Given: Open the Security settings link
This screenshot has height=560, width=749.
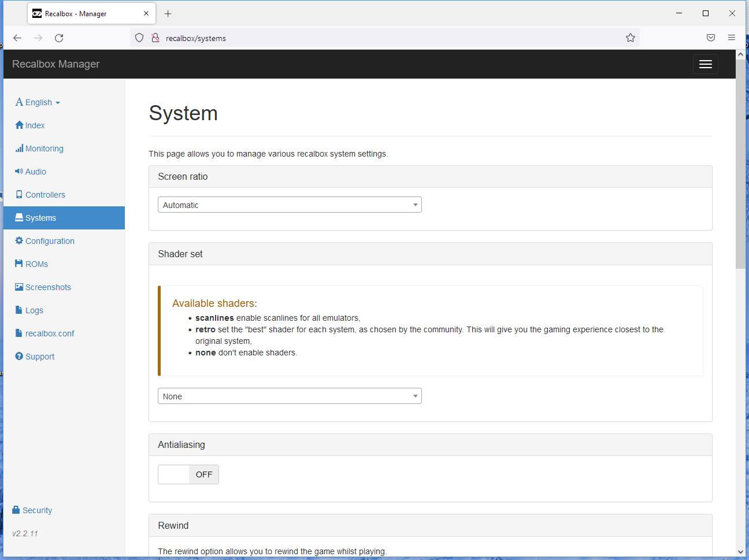Looking at the screenshot, I should [37, 510].
